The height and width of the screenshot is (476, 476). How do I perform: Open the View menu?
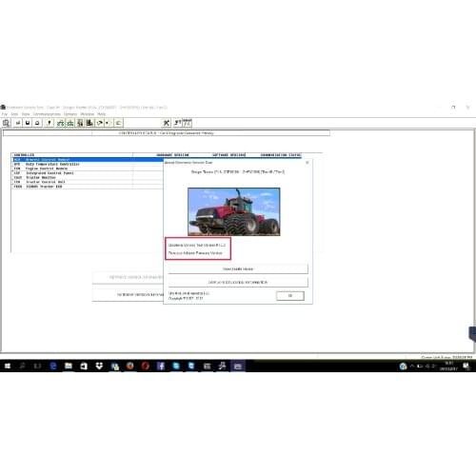tap(26, 114)
